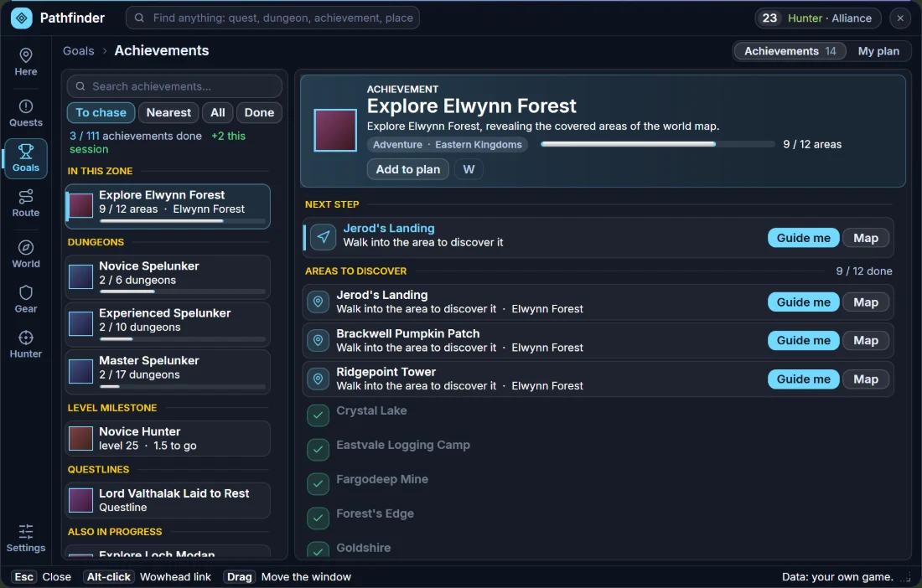The height and width of the screenshot is (588, 922).
Task: Click the Experienced Spelunker achievement icon
Action: click(80, 323)
